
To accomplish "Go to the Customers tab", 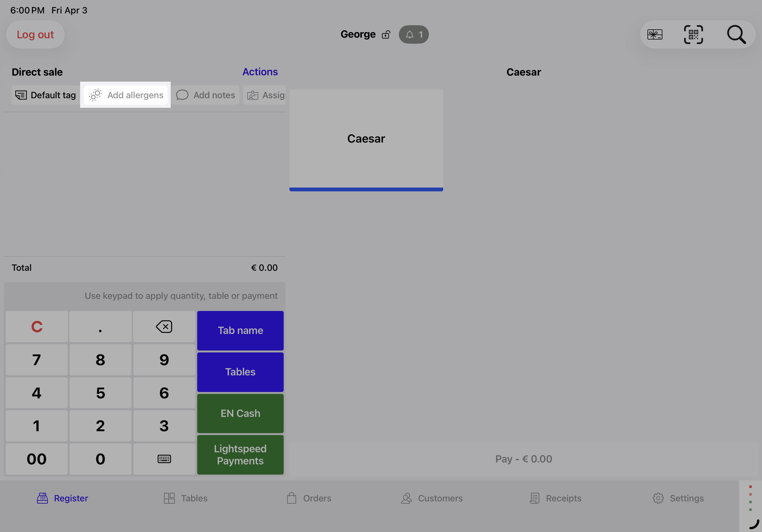I will click(x=432, y=498).
